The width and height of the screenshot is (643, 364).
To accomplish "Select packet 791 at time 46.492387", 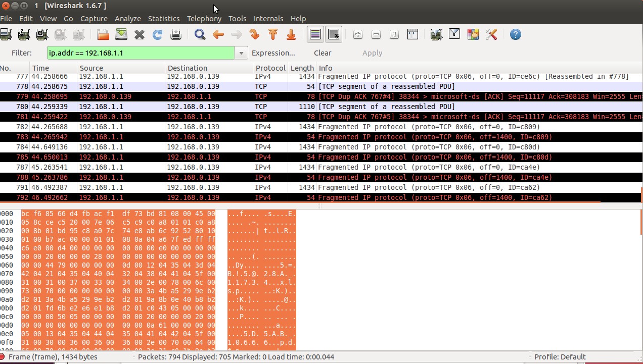I will pyautogui.click(x=321, y=187).
